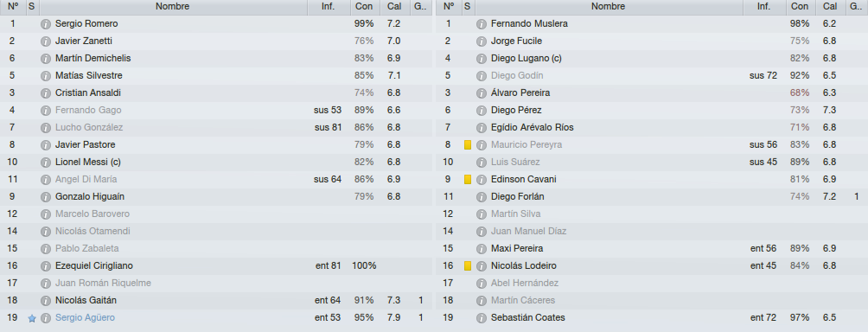Sort right table by Cal column header
868x332 pixels.
830,7
